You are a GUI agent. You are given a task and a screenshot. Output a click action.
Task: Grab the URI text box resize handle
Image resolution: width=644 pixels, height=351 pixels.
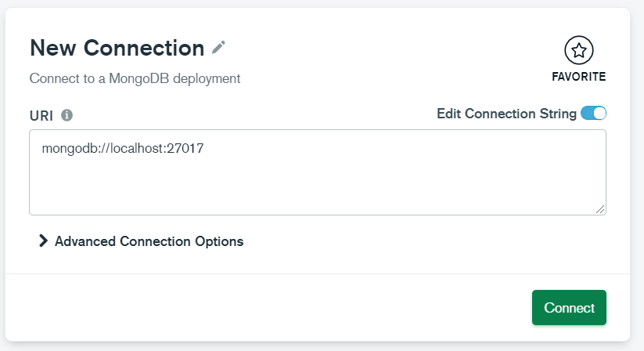pos(600,209)
